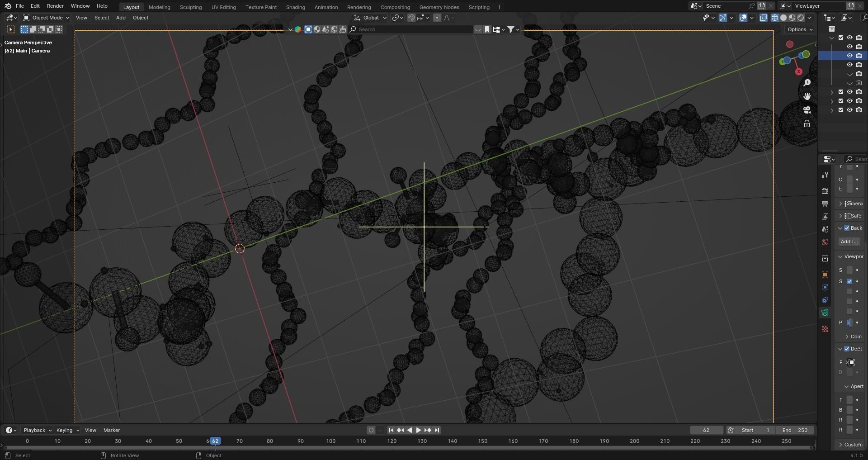Open the Global transform orientation dropdown
Image resolution: width=868 pixels, height=460 pixels.
point(370,18)
